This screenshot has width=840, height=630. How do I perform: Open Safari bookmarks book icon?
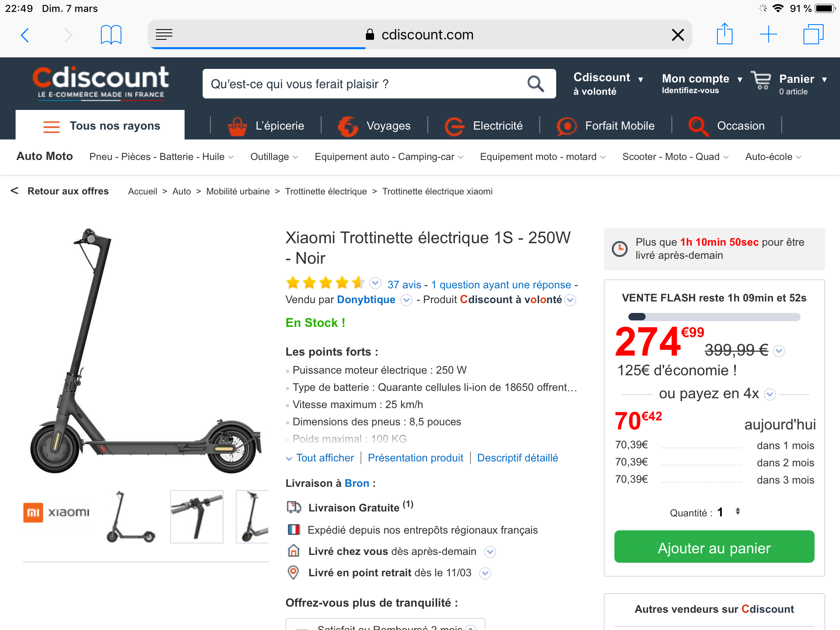tap(111, 35)
